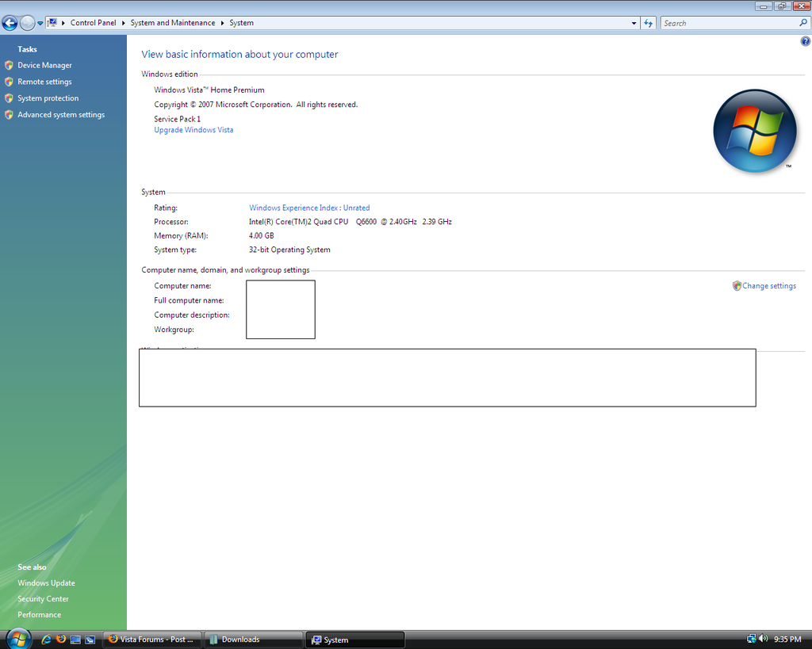Minimize the System window
This screenshot has height=649, width=812.
tap(764, 6)
